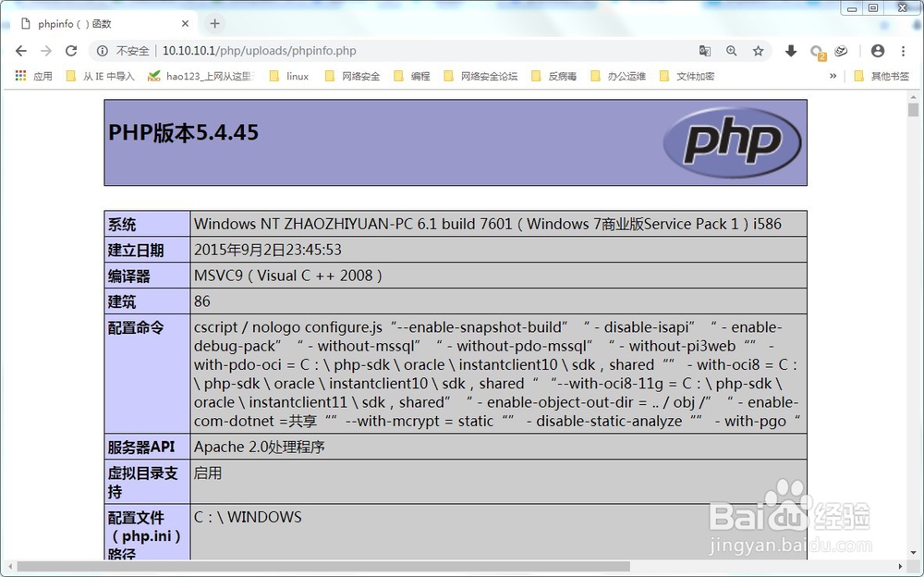The height and width of the screenshot is (577, 924).
Task: Click the 建筑 row label
Action: click(122, 302)
